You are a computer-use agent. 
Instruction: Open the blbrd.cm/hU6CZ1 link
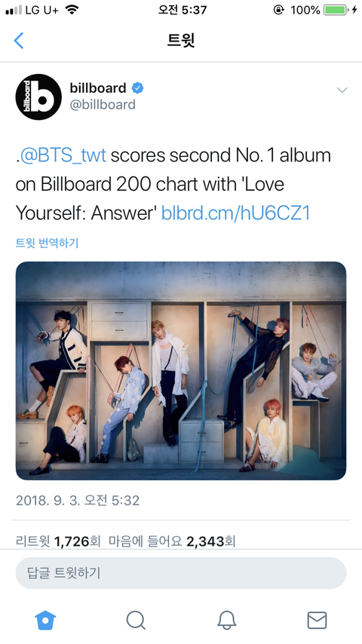[x=235, y=213]
